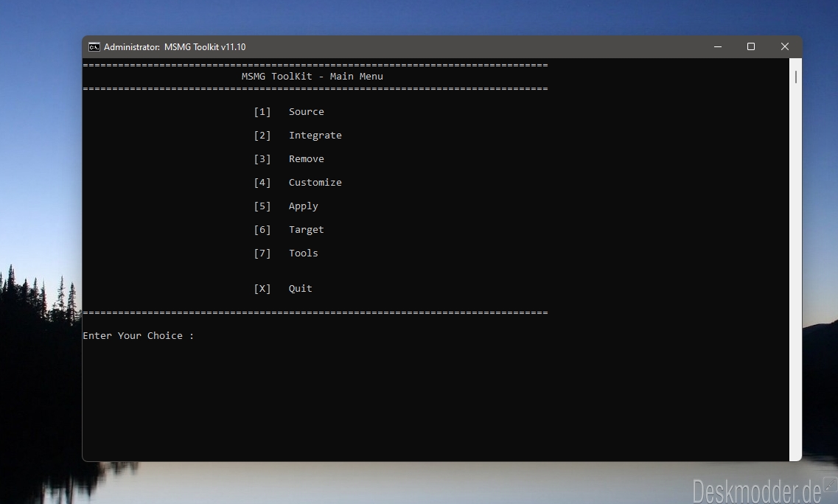The width and height of the screenshot is (838, 504).
Task: Select the Apply menu entry
Action: (304, 206)
